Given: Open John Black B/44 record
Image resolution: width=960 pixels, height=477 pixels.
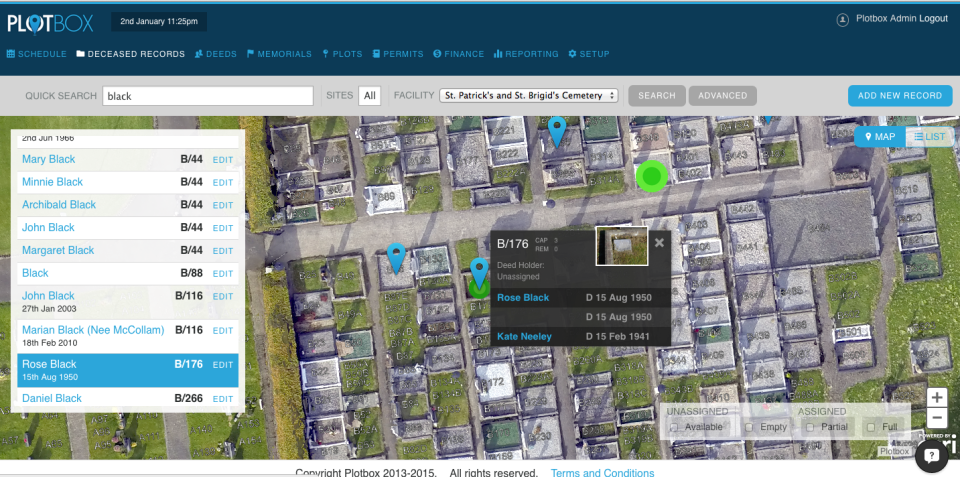Looking at the screenshot, I should click(48, 227).
